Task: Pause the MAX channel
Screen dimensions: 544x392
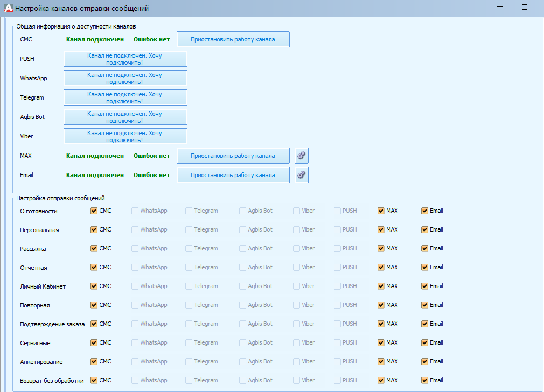Action: [233, 156]
